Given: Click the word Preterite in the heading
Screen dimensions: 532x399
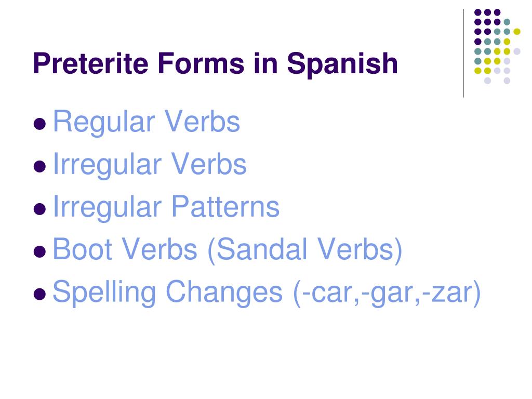Looking at the screenshot, I should 91,63.
